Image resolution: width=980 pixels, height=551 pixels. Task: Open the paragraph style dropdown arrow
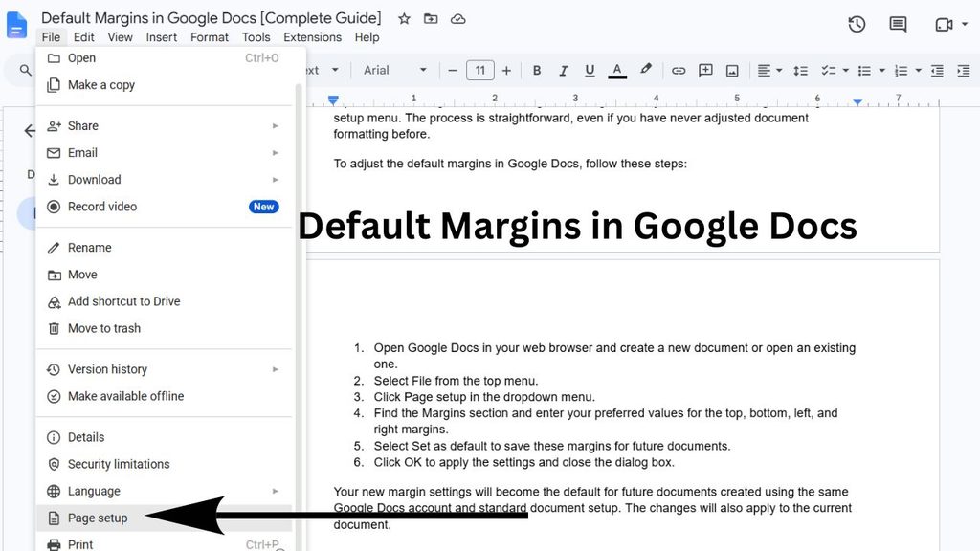coord(335,70)
